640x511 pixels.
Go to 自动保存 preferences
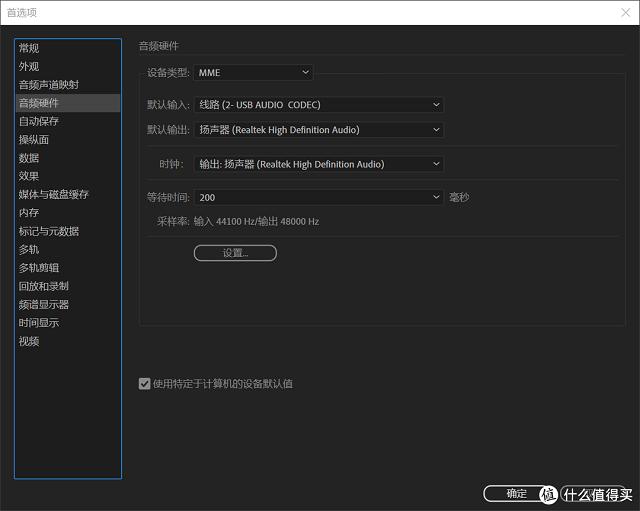(x=39, y=121)
